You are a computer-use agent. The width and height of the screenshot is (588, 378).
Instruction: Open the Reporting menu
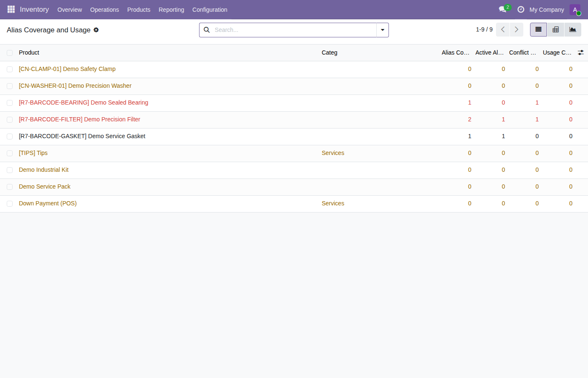pos(171,10)
